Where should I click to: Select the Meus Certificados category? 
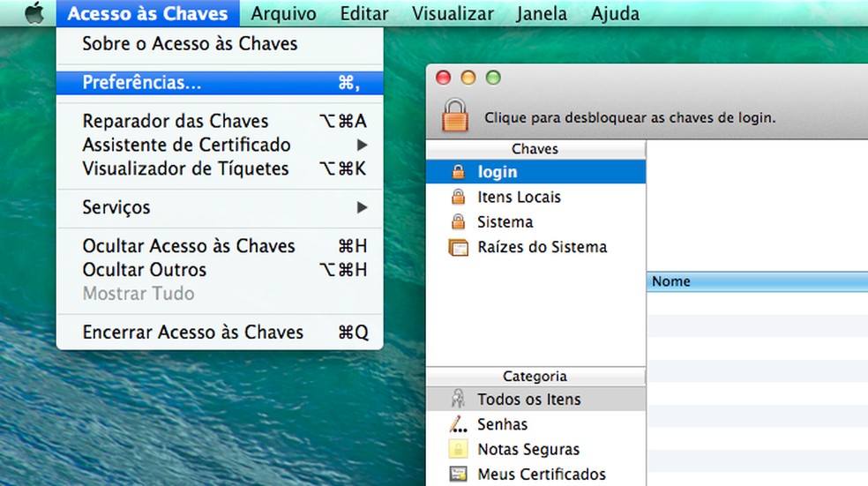click(535, 474)
